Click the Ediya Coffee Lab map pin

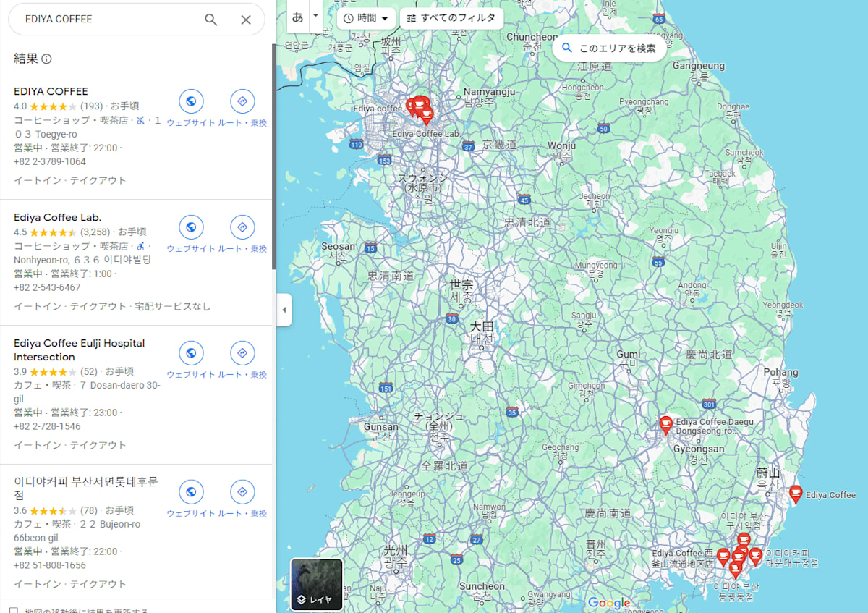(x=426, y=116)
